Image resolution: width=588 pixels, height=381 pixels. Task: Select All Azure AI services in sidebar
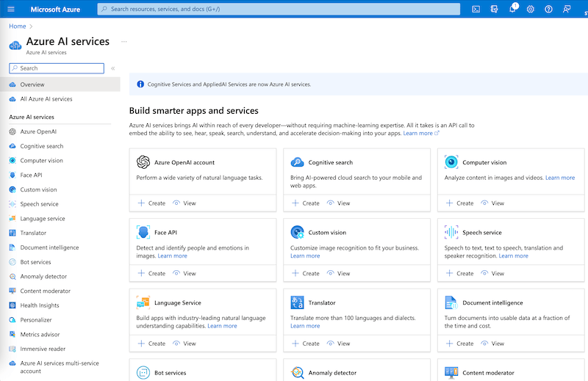pos(46,99)
